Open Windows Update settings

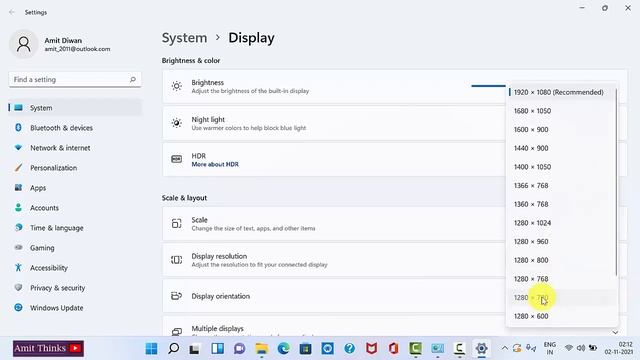pyautogui.click(x=75, y=308)
